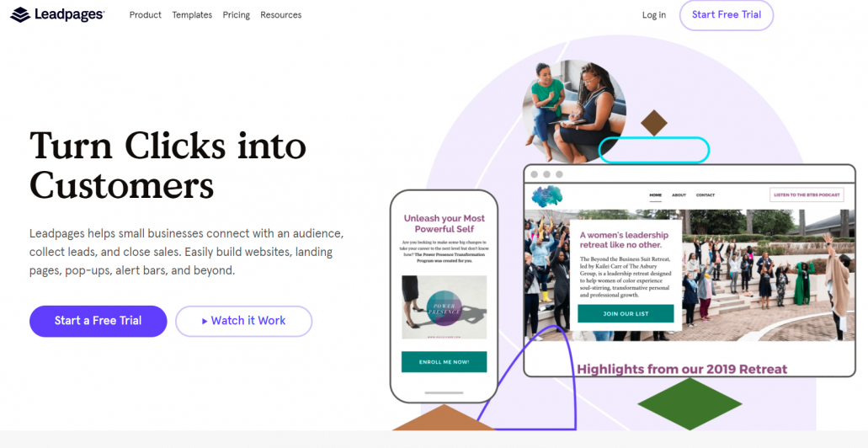Click the Power Presence circle graphic
The width and height of the screenshot is (868, 448).
[x=445, y=308]
